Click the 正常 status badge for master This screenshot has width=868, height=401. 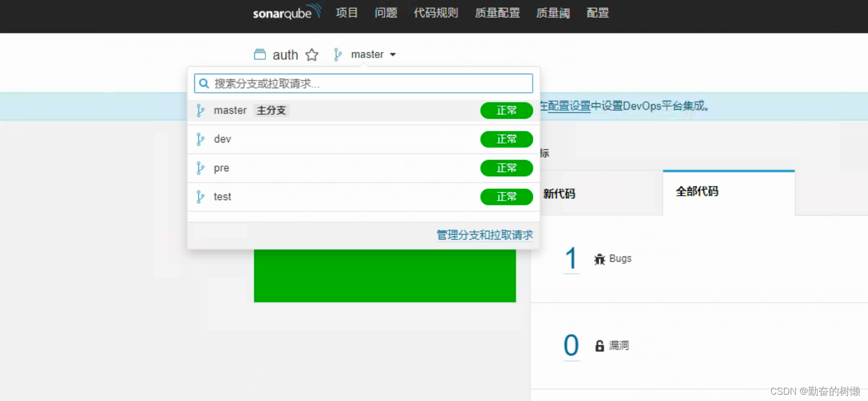507,111
